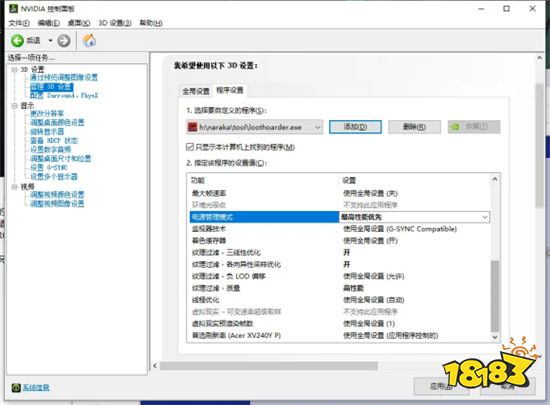Open 旋转显示器 in the tree
Viewport: 550px width, 405px height.
pyautogui.click(x=47, y=131)
